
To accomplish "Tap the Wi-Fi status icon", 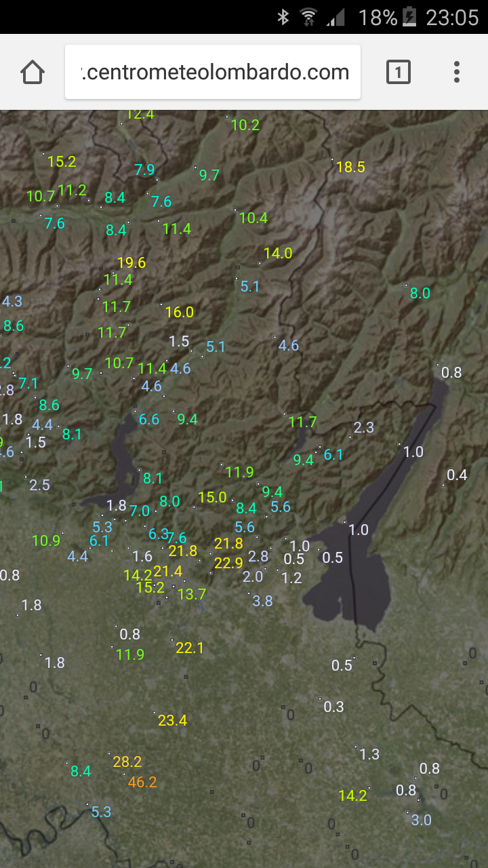I will [309, 17].
